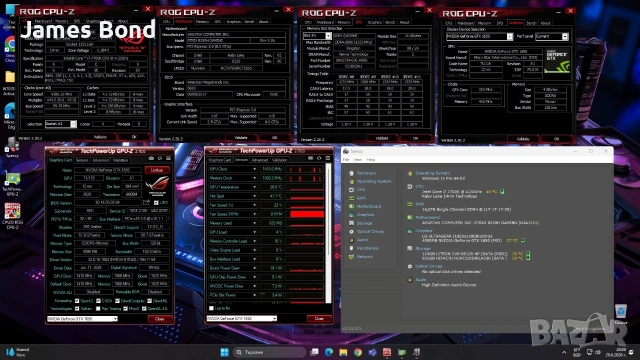Open Display Device Selection dropdown in CPU-Z Graphics window
The height and width of the screenshot is (360, 640).
(x=479, y=36)
